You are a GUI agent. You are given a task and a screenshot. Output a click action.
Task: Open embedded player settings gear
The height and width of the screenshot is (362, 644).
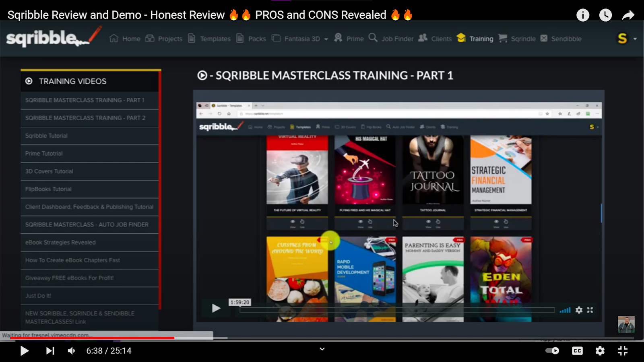coord(579,310)
